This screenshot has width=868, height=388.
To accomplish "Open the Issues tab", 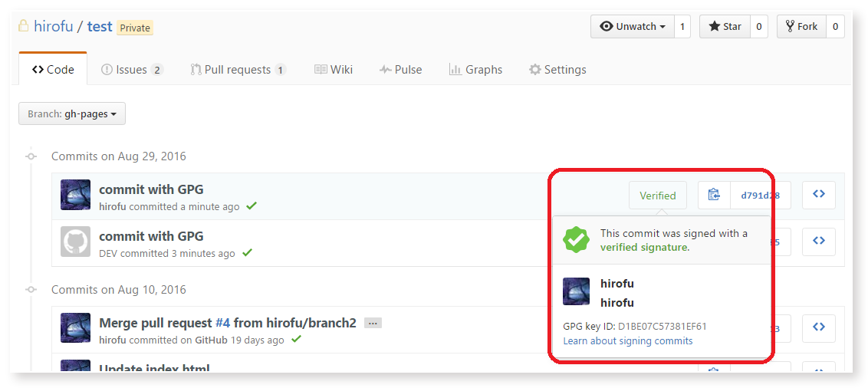I will [133, 70].
